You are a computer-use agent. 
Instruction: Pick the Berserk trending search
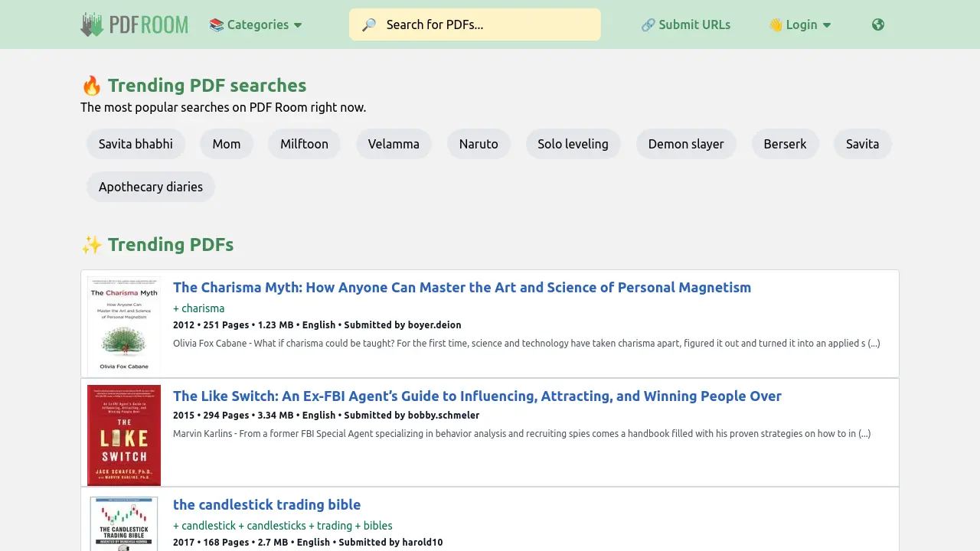[785, 144]
